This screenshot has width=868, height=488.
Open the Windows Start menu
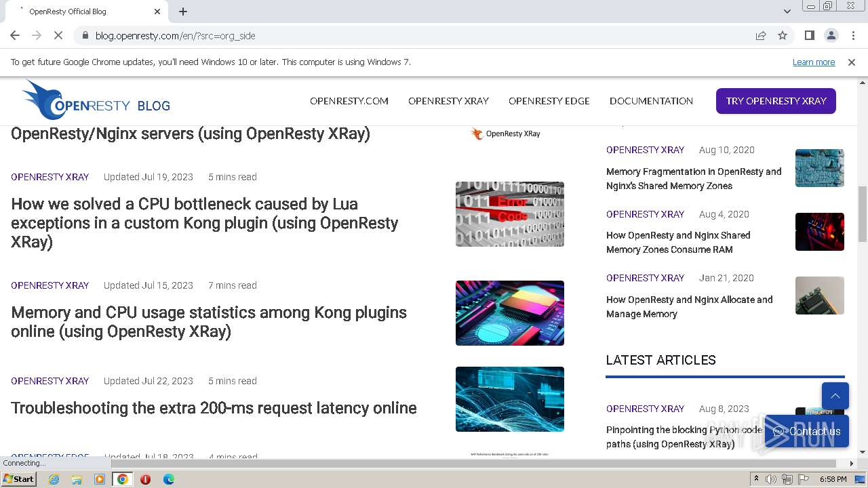tap(18, 479)
